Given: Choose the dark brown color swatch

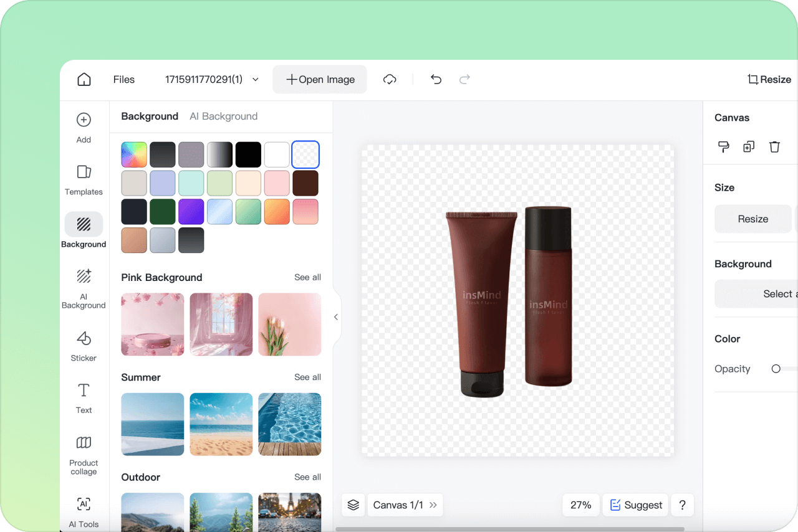Looking at the screenshot, I should click(305, 183).
